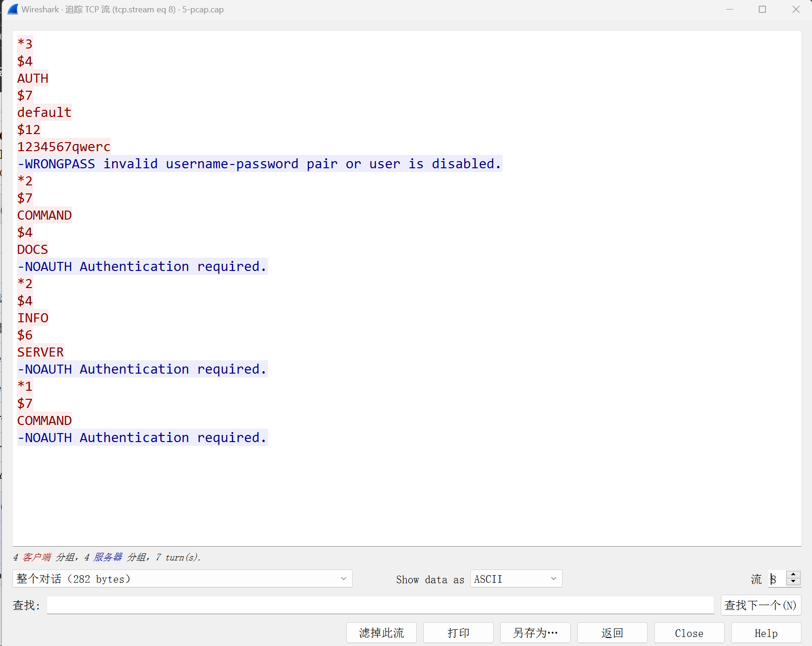Click the $12 length line
This screenshot has width=812, height=646.
coord(29,130)
